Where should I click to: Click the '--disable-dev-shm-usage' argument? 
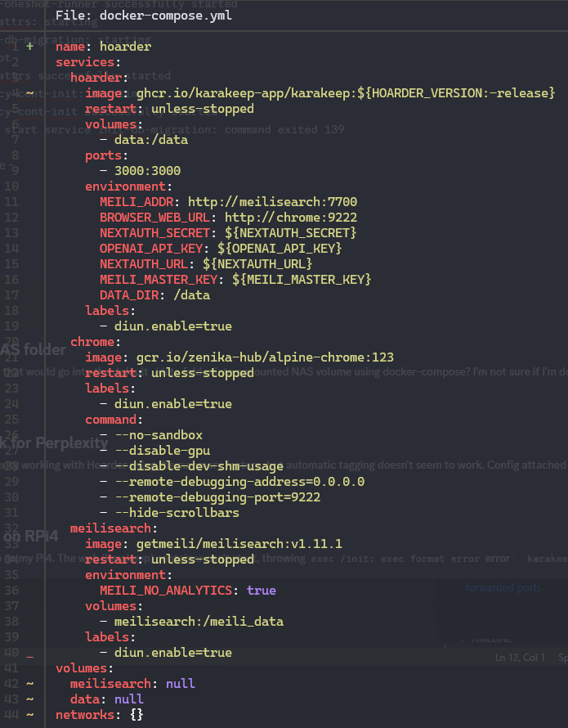[199, 466]
